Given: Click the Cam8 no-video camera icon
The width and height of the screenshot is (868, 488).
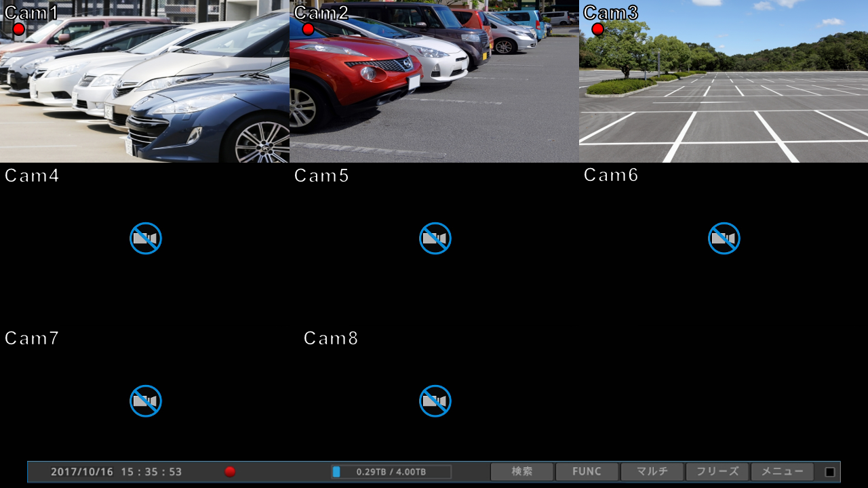Looking at the screenshot, I should pyautogui.click(x=435, y=401).
